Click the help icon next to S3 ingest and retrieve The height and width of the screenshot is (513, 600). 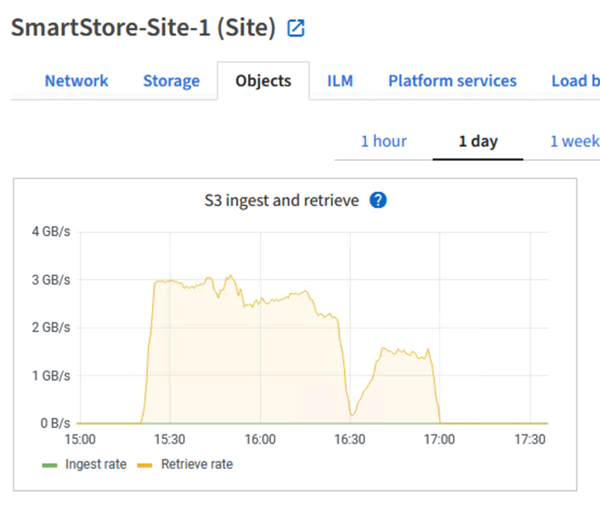[x=377, y=200]
